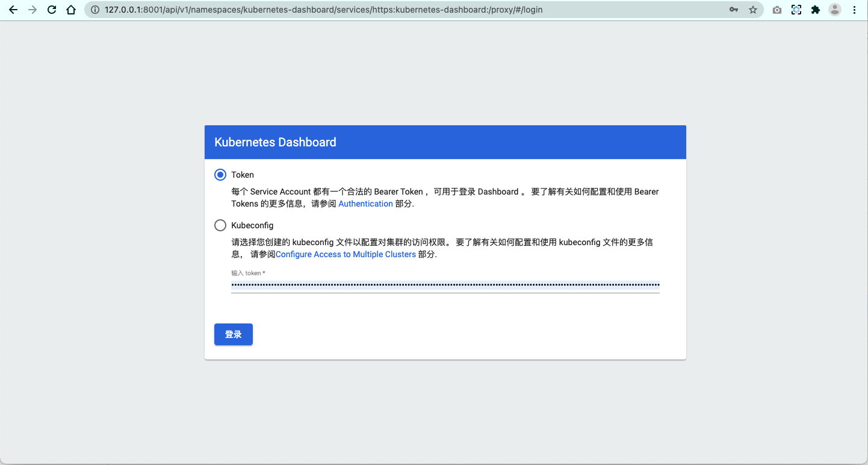The width and height of the screenshot is (868, 465).
Task: Click the Kubernetes Dashboard header title
Action: tap(275, 142)
